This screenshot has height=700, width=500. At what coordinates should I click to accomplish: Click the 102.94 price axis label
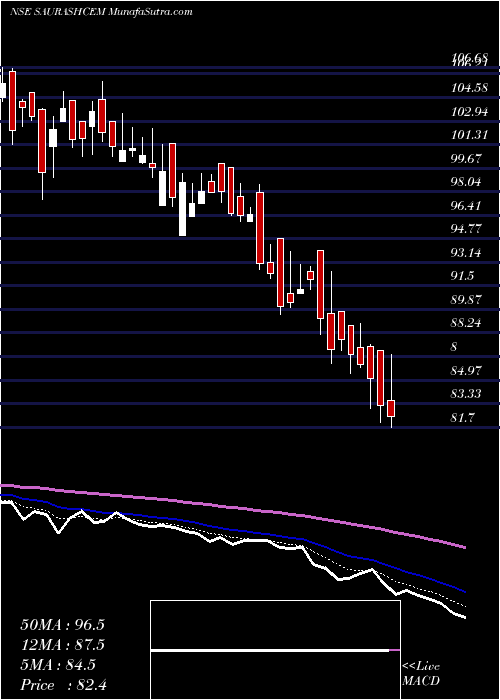pos(469,112)
